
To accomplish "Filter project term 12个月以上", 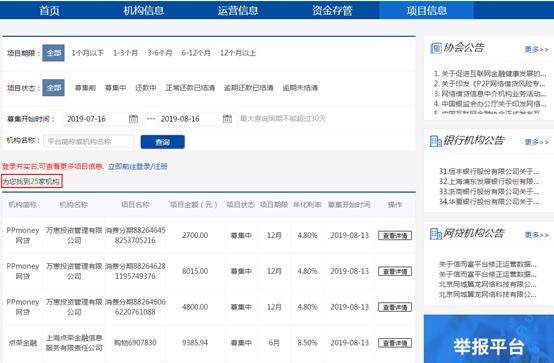I will pyautogui.click(x=238, y=53).
